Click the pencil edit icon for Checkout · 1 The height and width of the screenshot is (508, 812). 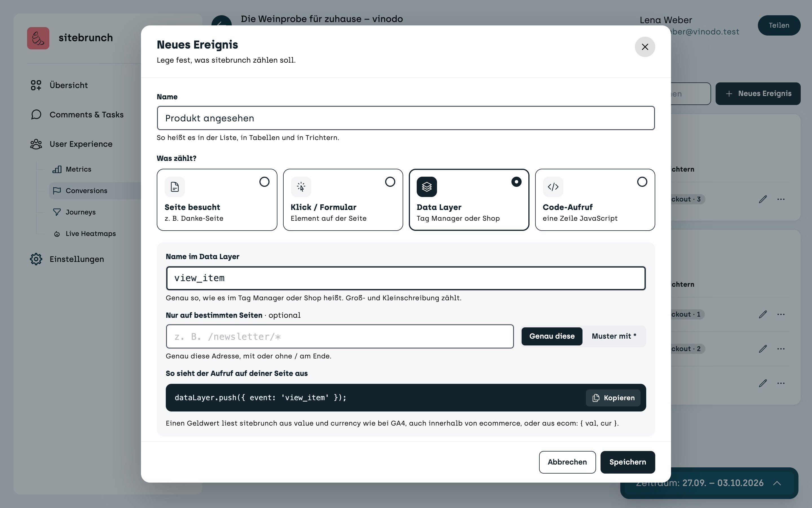[x=763, y=314]
